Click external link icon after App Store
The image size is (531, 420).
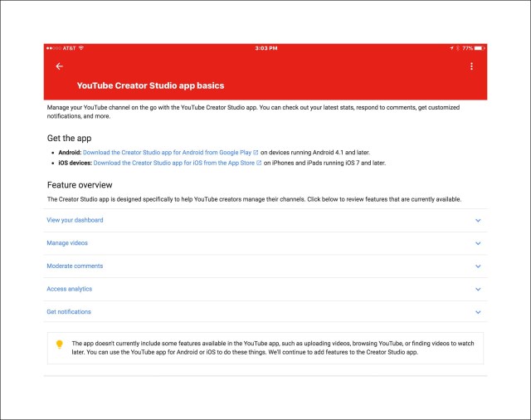(259, 164)
